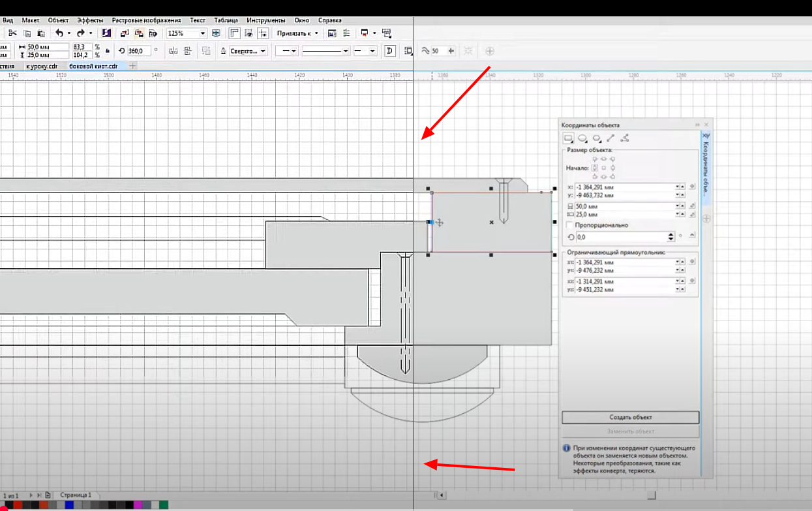Select rectangle mode in Координаты объекта panel

coord(568,138)
